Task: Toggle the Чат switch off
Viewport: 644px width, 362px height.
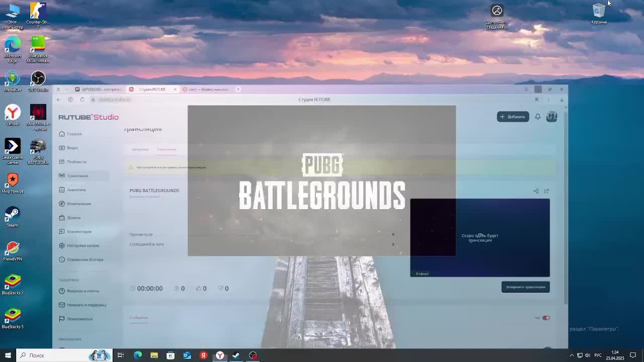Action: (546, 318)
